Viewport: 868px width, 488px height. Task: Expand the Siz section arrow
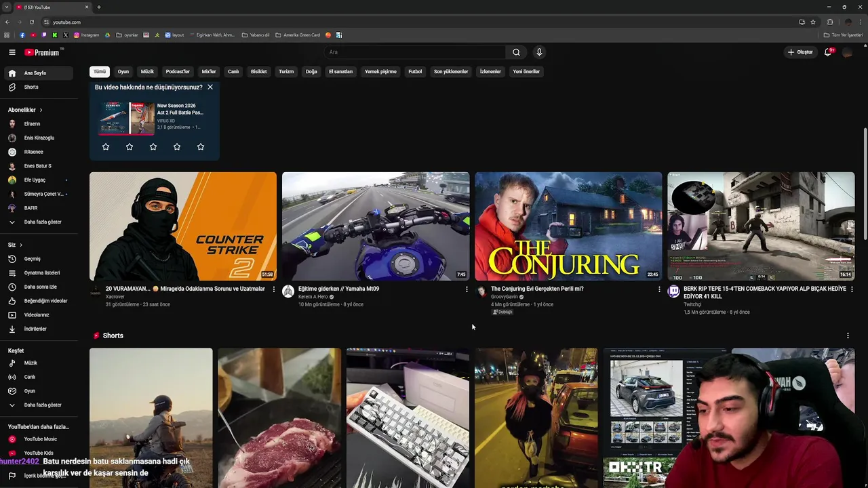(21, 245)
